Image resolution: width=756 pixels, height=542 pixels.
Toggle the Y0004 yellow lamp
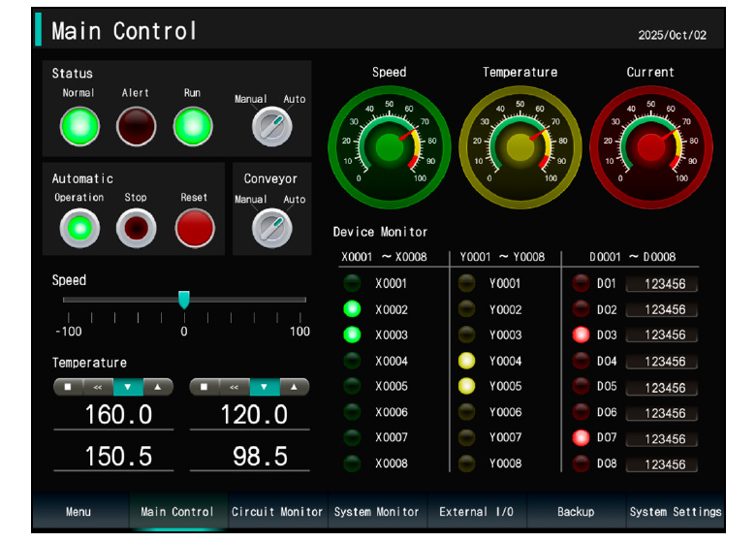[467, 362]
